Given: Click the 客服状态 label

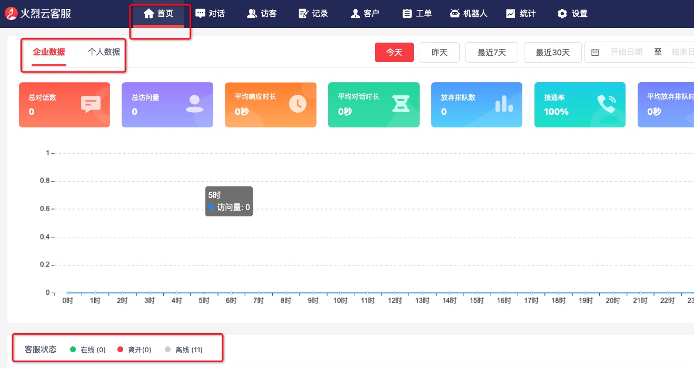Looking at the screenshot, I should (x=40, y=349).
